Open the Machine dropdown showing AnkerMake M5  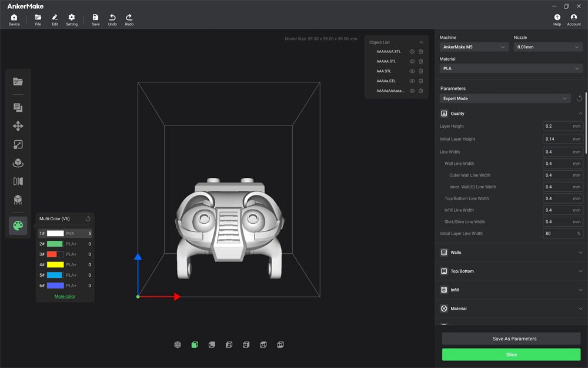pyautogui.click(x=474, y=47)
